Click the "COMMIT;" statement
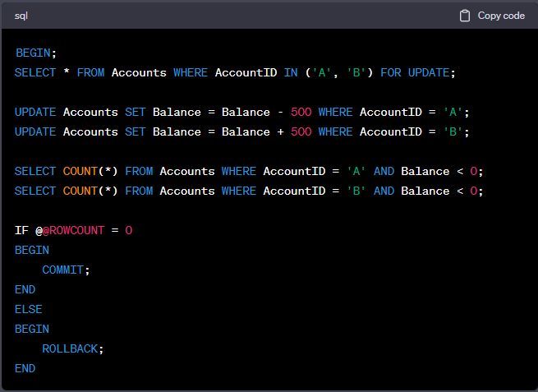Viewport: 538px width, 392px height. (66, 270)
